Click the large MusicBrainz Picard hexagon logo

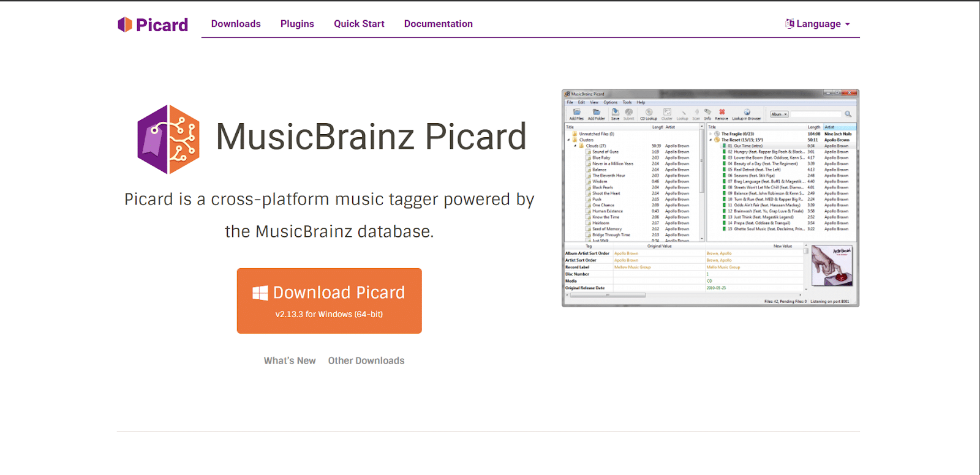tap(168, 139)
